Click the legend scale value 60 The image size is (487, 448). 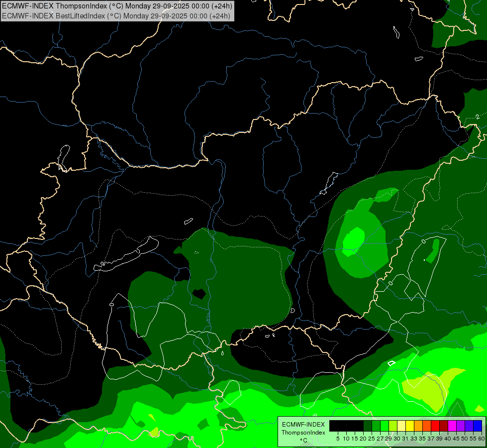[482, 439]
